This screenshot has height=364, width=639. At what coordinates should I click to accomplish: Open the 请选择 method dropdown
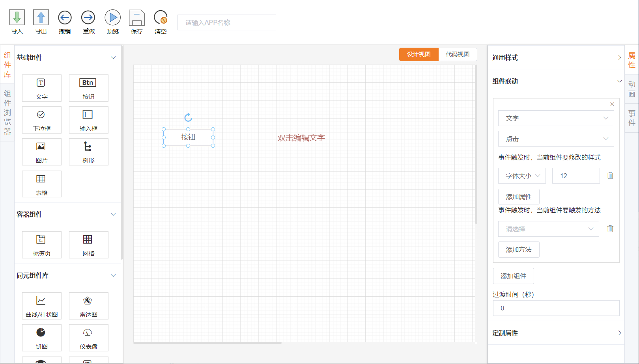(x=549, y=229)
